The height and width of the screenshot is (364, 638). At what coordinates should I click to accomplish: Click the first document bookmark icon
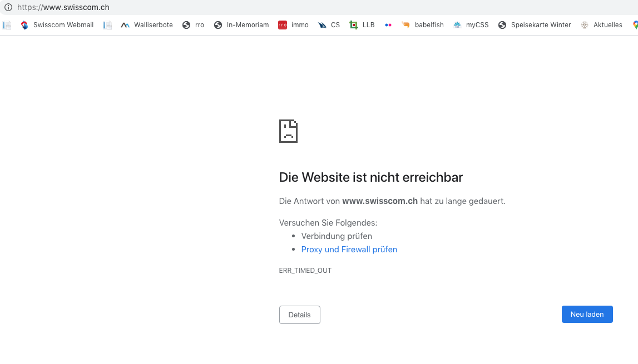(7, 25)
